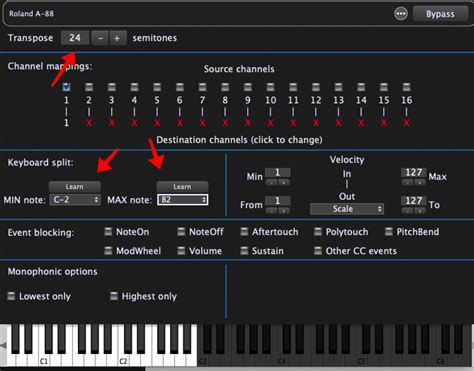Enable source channel 10 checkbox

click(270, 87)
